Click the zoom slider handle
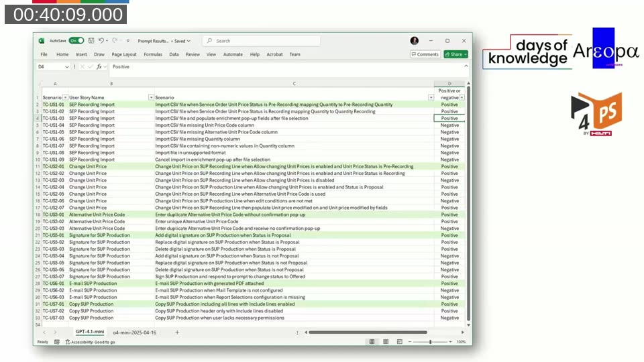Viewport: 644px width, 362px height. click(x=430, y=341)
